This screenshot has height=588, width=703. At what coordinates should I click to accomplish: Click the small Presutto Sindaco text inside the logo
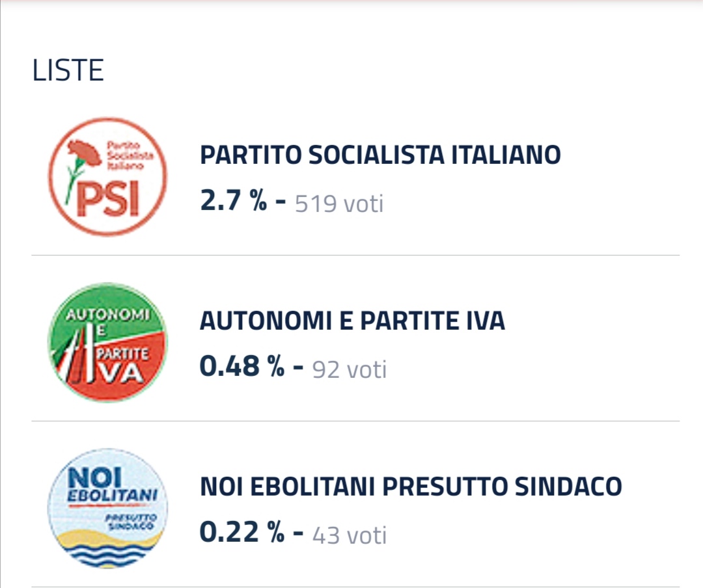pos(131,522)
